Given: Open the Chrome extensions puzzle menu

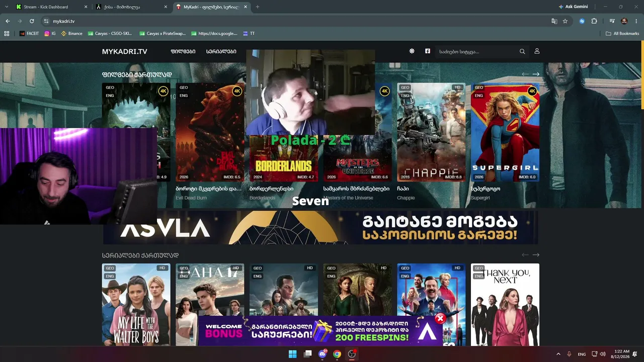Looking at the screenshot, I should [594, 21].
